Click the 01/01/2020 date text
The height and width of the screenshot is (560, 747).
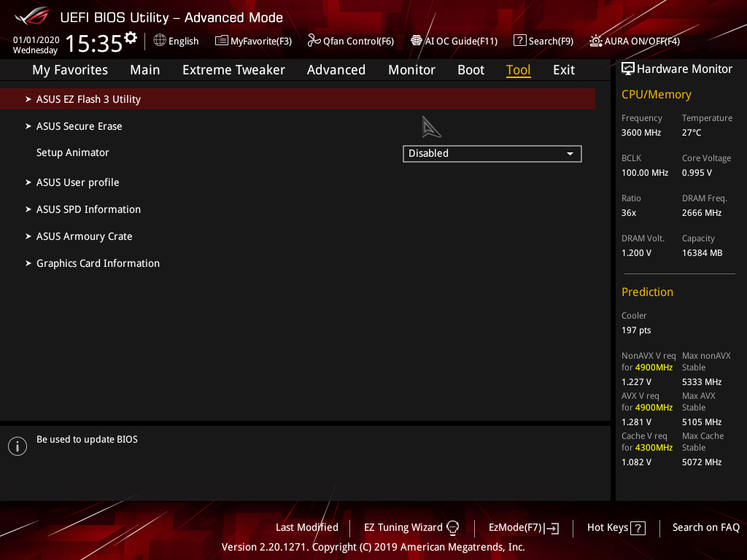(x=36, y=40)
